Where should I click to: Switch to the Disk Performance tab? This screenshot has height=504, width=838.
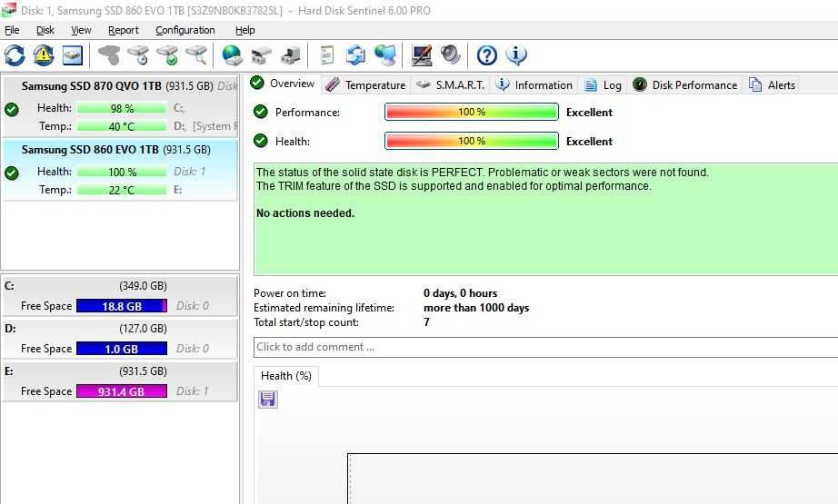(685, 85)
